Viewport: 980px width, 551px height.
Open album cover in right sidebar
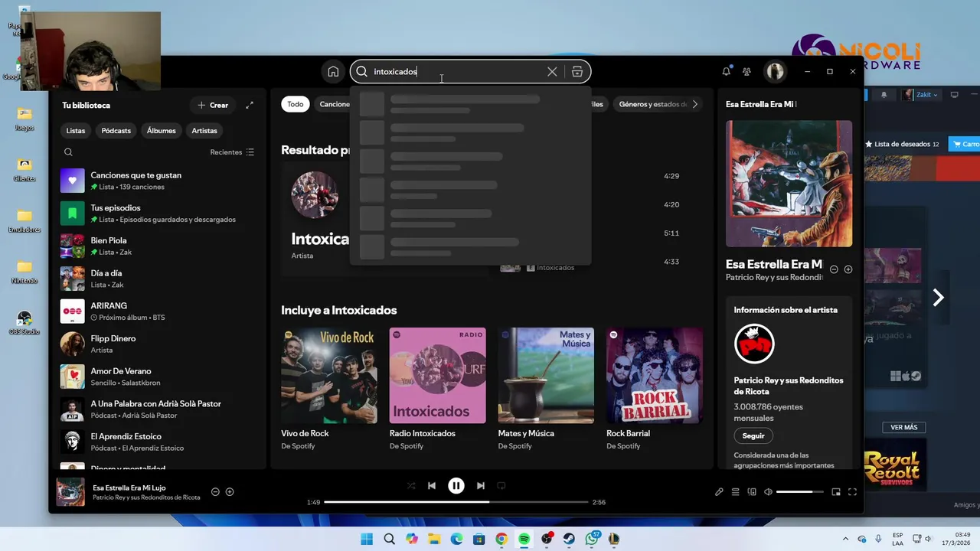789,184
